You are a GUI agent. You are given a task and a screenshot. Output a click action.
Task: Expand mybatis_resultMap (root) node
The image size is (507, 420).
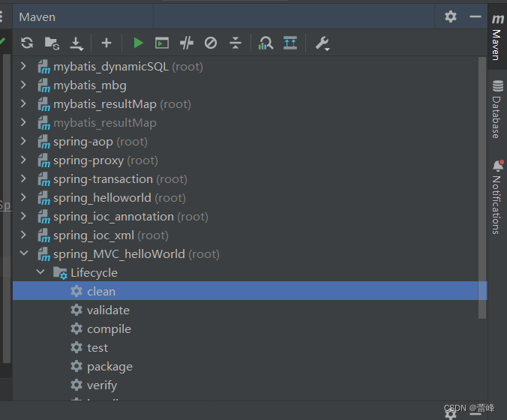(x=23, y=103)
